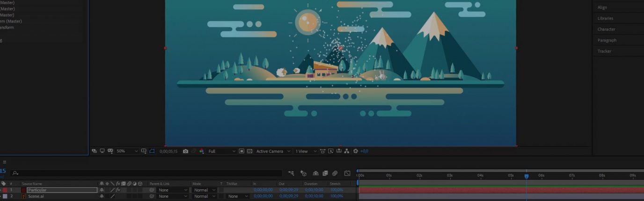
Task: Click the Draft 3D icon in timeline
Action: click(x=303, y=173)
